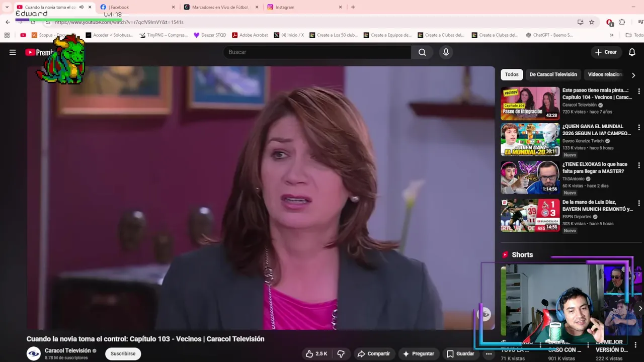644x362 pixels.
Task: Switch to Marcadores en Vivo de Fútbol tab
Action: click(x=221, y=7)
